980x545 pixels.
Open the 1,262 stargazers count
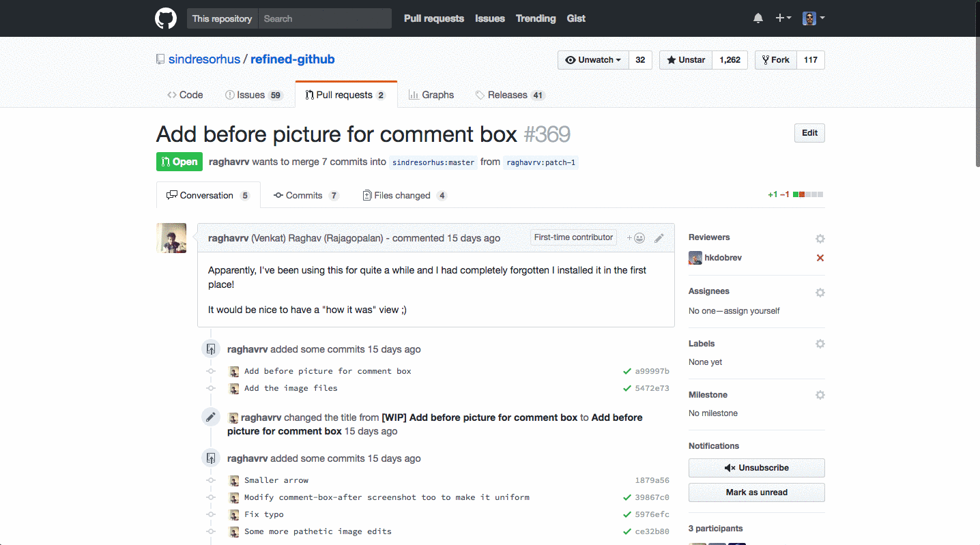[730, 60]
